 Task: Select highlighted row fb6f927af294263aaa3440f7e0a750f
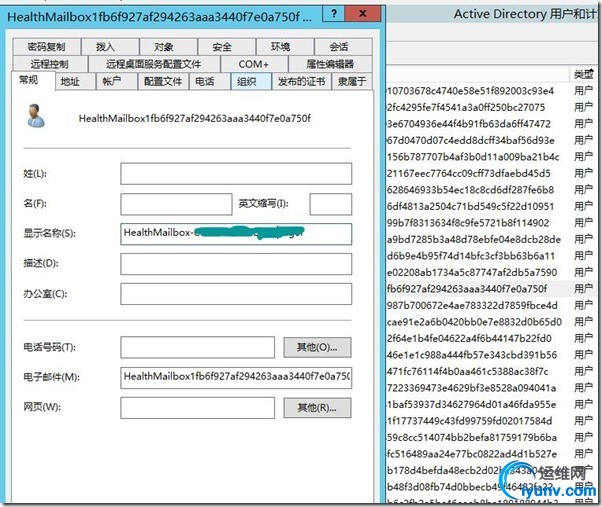[x=491, y=289]
